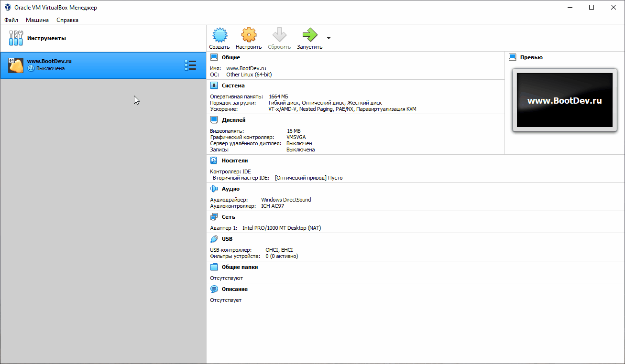Click 'Intel PRO/1000 MT Desktop (NAT)' adapter text
The width and height of the screenshot is (625, 364).
point(282,228)
